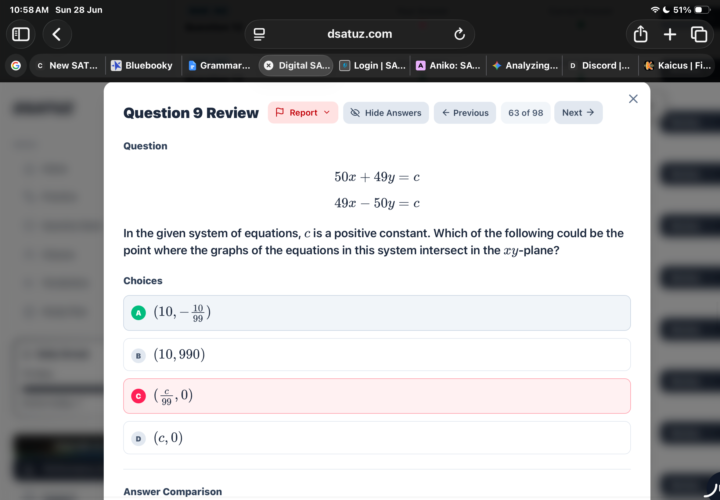Click the Answer Comparison heading

[x=173, y=492]
